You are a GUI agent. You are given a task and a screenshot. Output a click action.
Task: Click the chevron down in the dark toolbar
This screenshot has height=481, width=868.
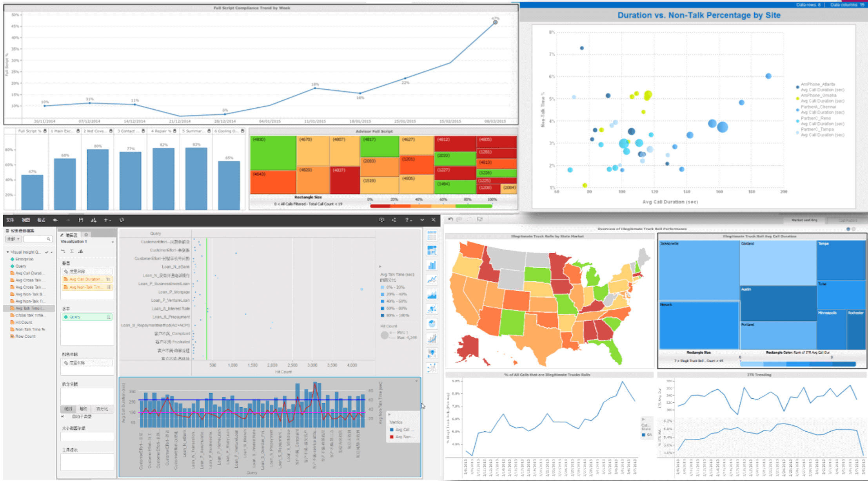(x=422, y=220)
